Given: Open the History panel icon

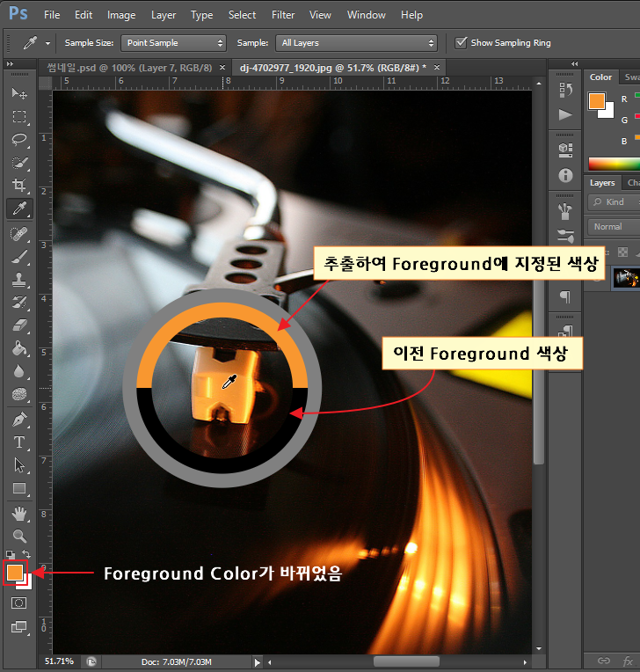Looking at the screenshot, I should (565, 90).
